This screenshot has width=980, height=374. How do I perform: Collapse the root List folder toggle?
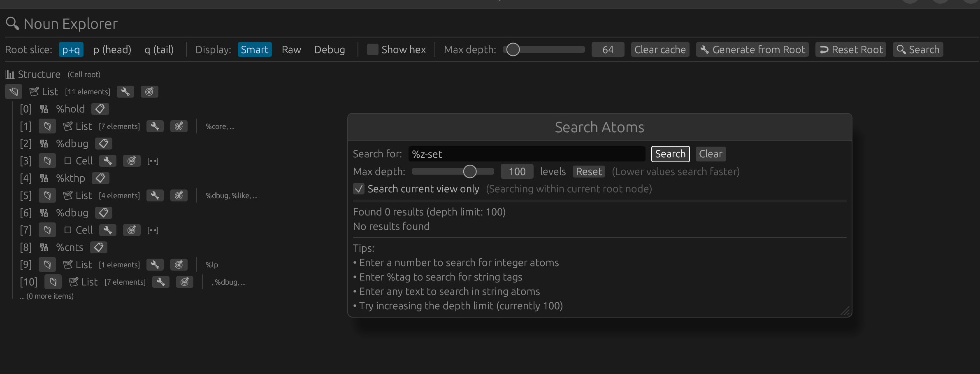pyautogui.click(x=14, y=92)
